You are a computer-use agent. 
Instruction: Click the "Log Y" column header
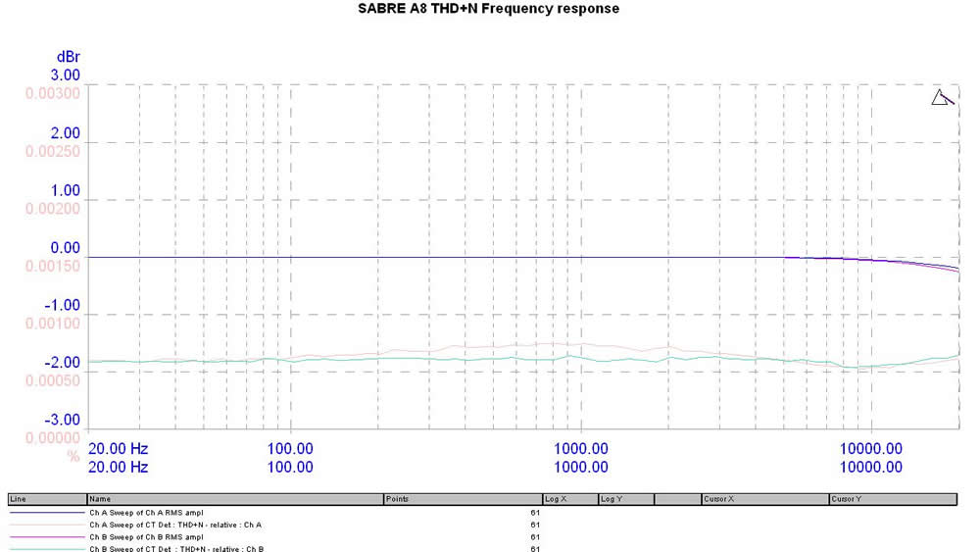[x=625, y=499]
